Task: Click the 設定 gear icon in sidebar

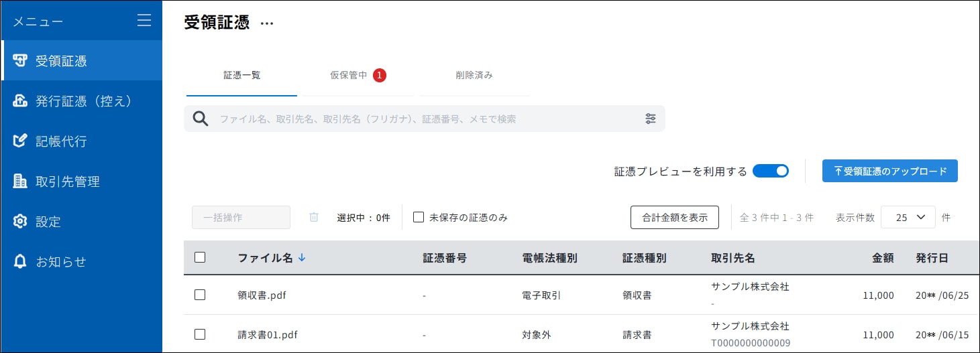Action: click(21, 221)
